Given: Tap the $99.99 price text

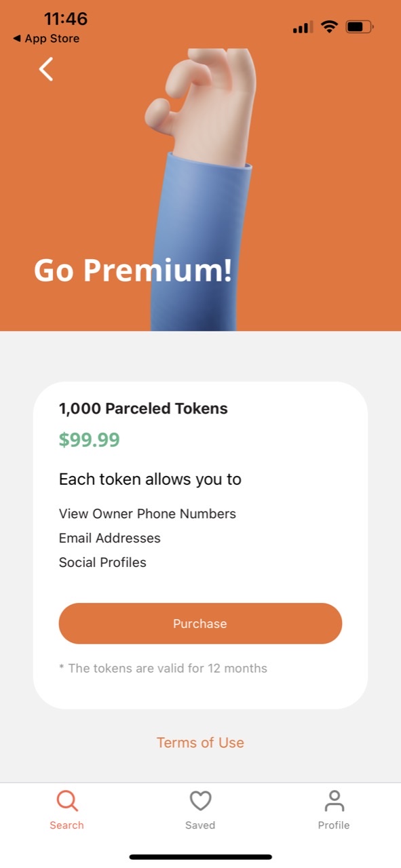Looking at the screenshot, I should (x=89, y=440).
